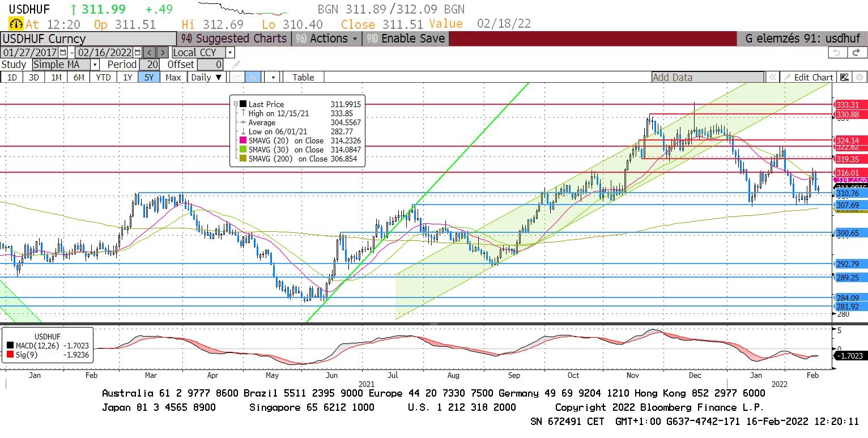Click Last Price black swatch in legend
The height and width of the screenshot is (438, 868).
click(x=243, y=104)
